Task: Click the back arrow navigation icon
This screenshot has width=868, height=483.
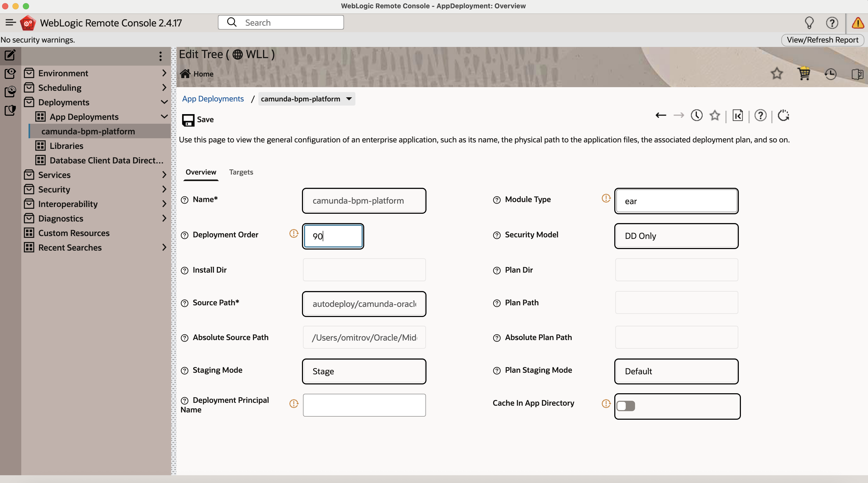Action: pos(660,115)
